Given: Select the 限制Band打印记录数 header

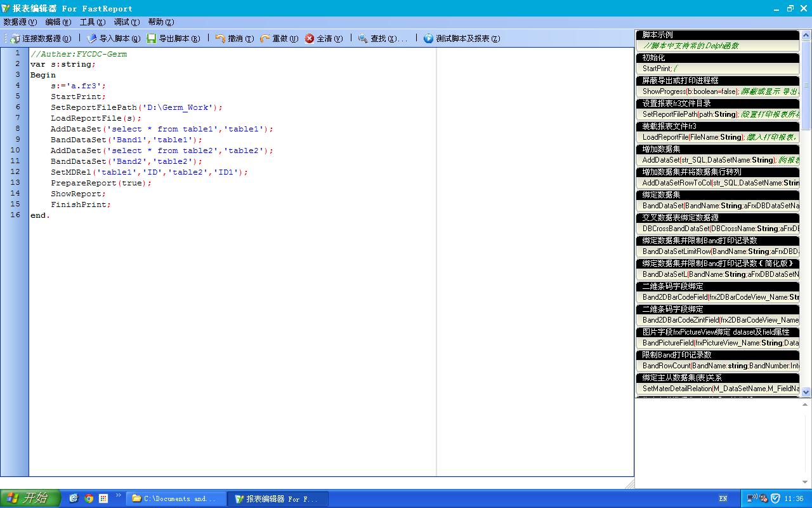Looking at the screenshot, I should [x=717, y=355].
